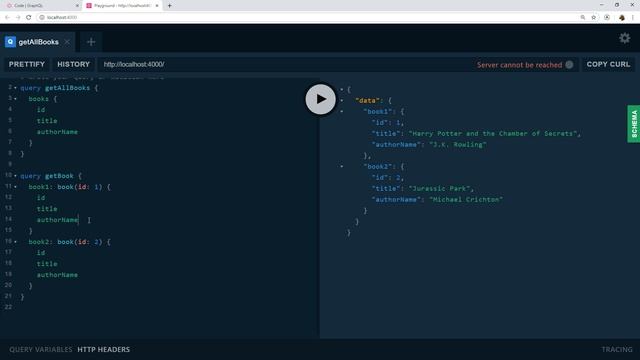The image size is (640, 360).
Task: Open the HTTP HEADERS pane
Action: [104, 349]
